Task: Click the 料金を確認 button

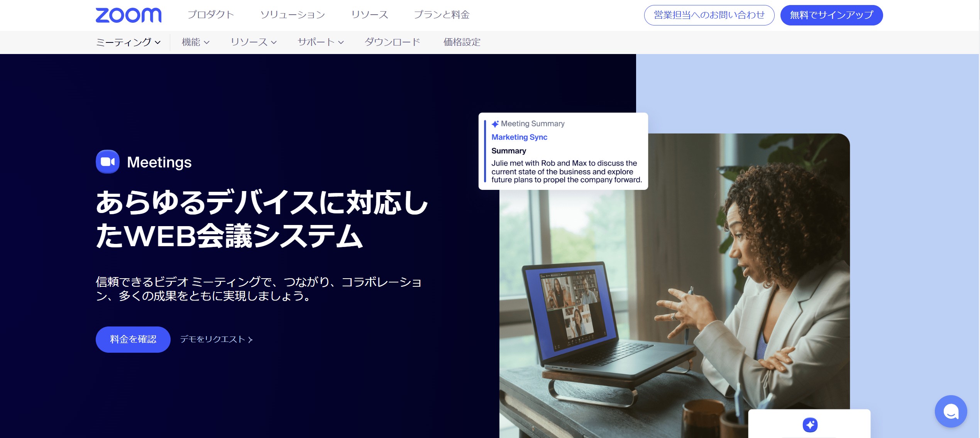Action: [x=133, y=339]
